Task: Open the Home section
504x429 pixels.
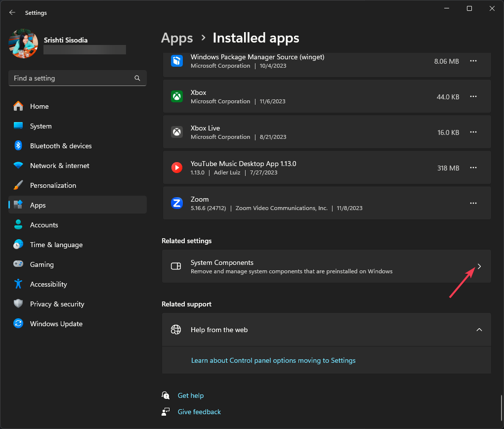Action: click(x=78, y=106)
